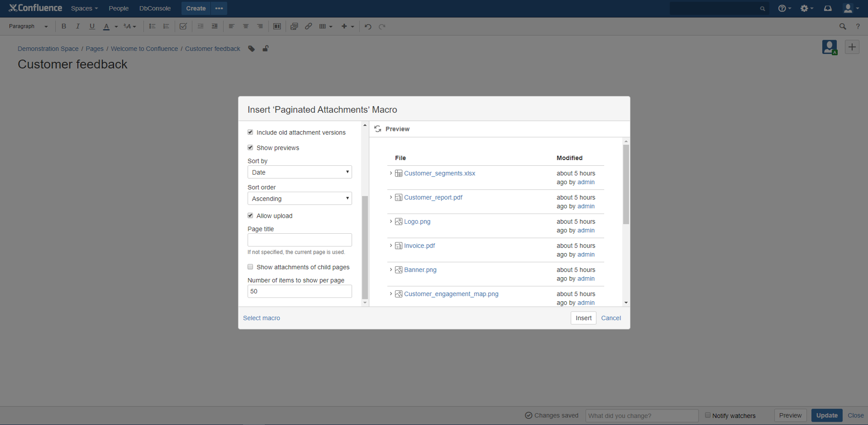Redo the last edit
This screenshot has width=868, height=425.
pyautogui.click(x=382, y=26)
